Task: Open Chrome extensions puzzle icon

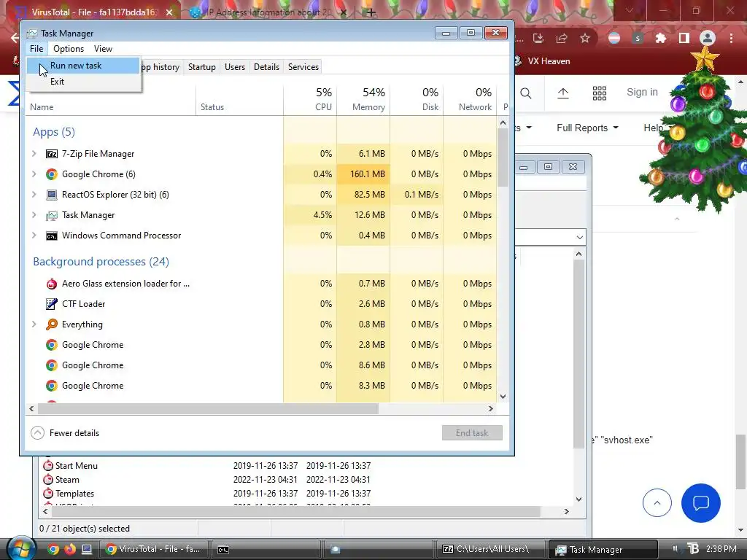Action: click(x=661, y=38)
